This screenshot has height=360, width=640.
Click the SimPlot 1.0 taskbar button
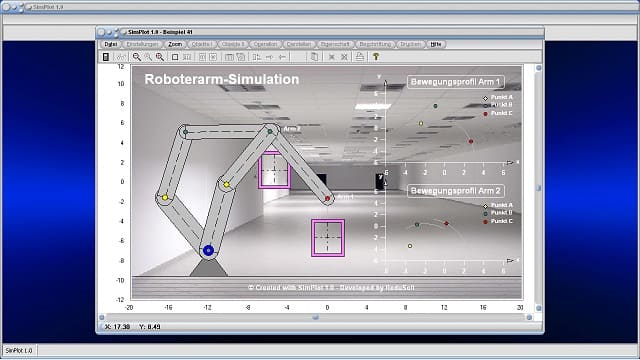click(x=19, y=351)
